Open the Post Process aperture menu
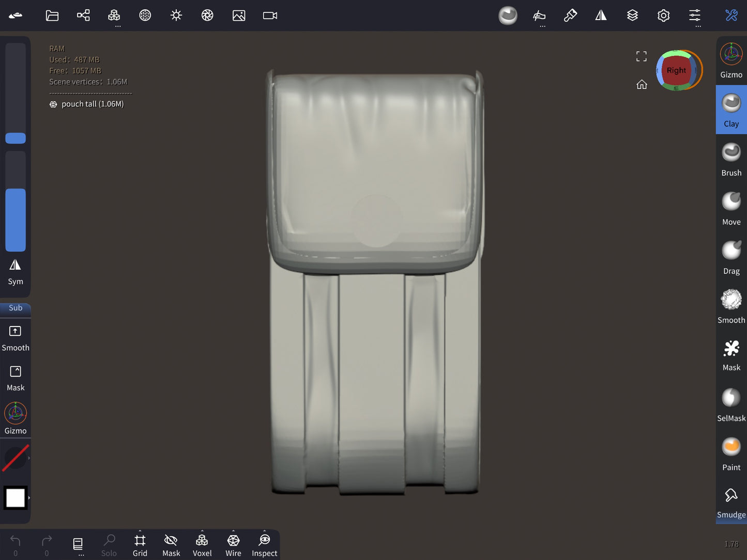Image resolution: width=747 pixels, height=560 pixels. pos(207,15)
